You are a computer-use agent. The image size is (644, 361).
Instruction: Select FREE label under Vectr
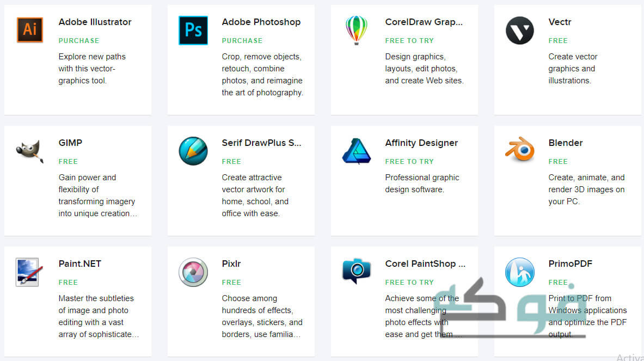coord(558,41)
